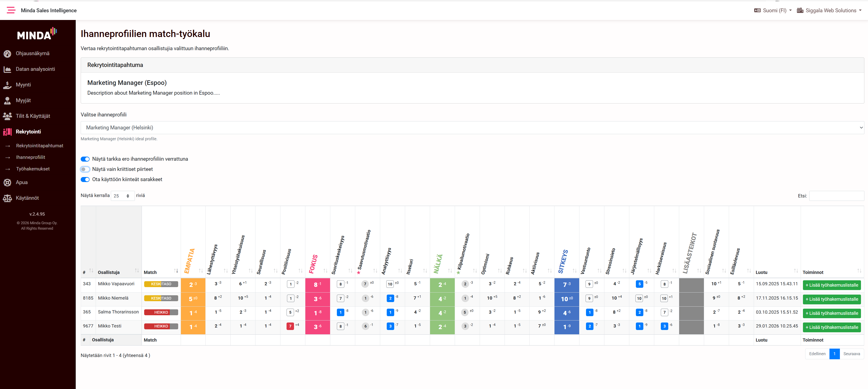Click Mikko Vapaavuori orange EMPATIA score cell
This screenshot has width=868, height=389.
coord(193,285)
